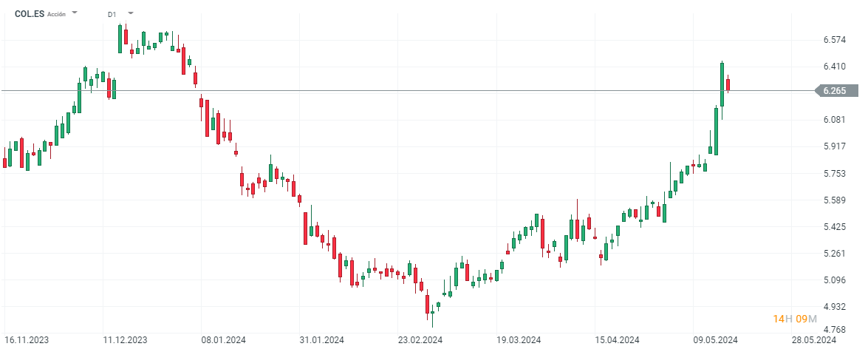Click the 6.410 price axis level
868x352 pixels.
pyautogui.click(x=834, y=67)
